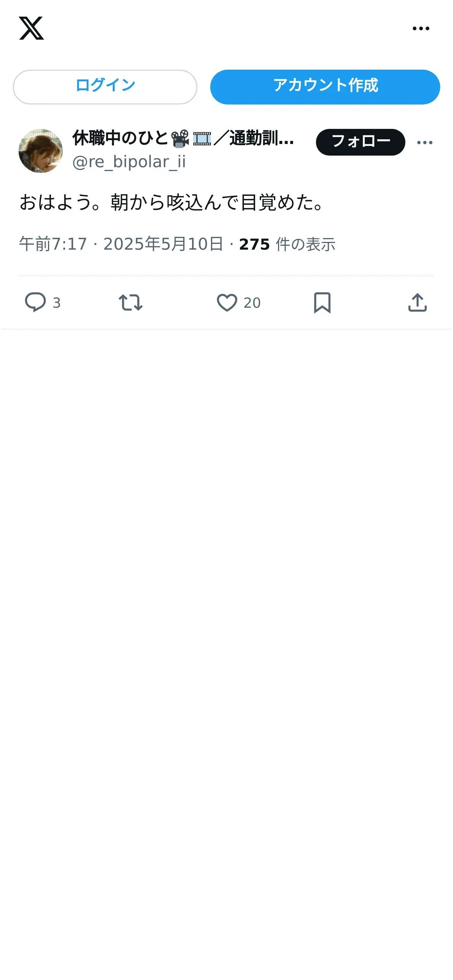
Task: Bookmark the post
Action: click(322, 302)
